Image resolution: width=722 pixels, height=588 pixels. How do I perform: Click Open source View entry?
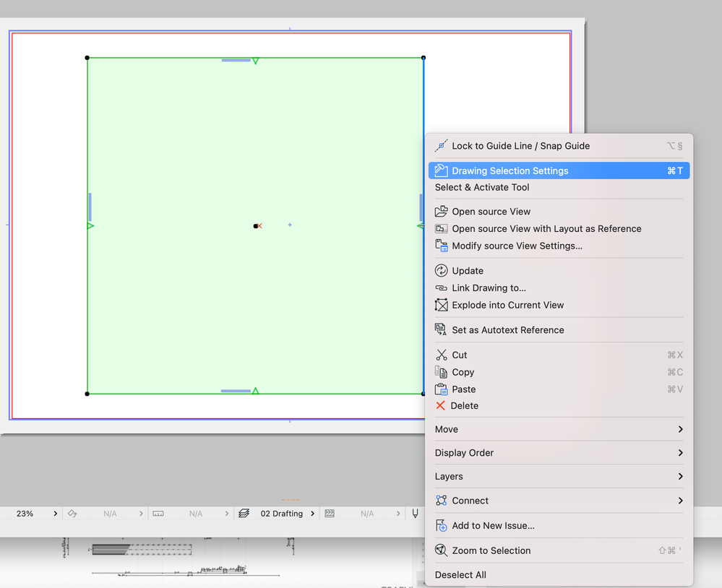(x=559, y=212)
